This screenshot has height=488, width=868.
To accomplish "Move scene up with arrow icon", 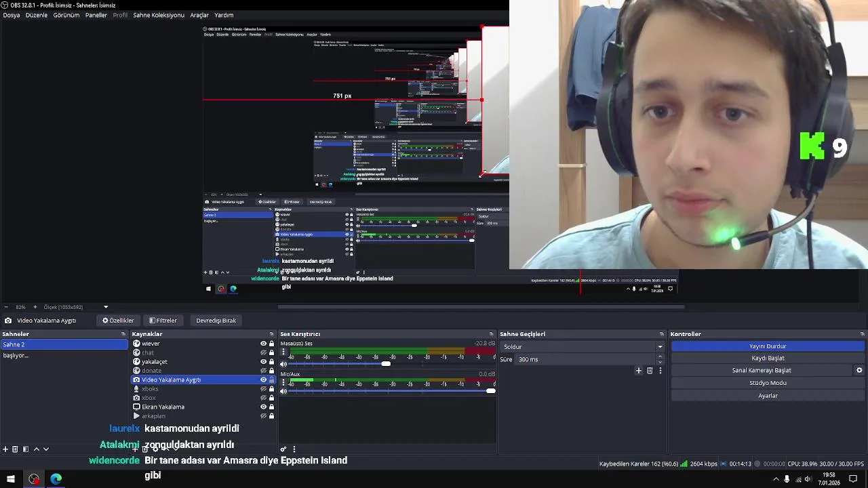I will pyautogui.click(x=37, y=449).
